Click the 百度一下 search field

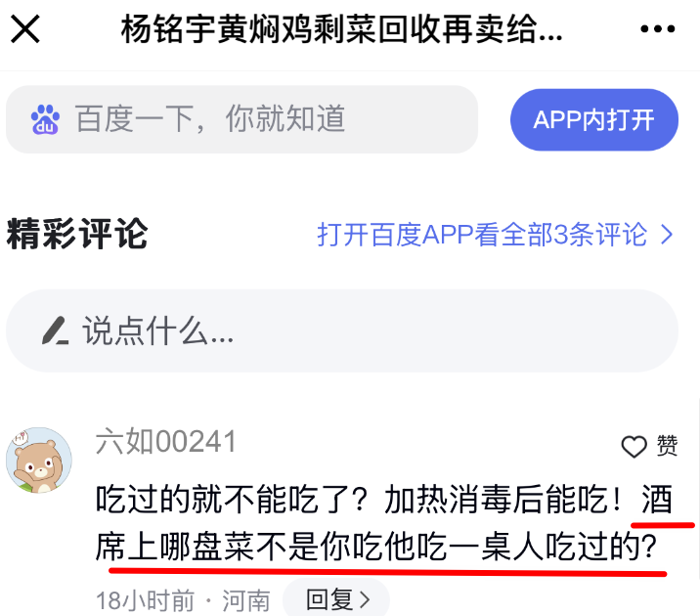[x=241, y=119]
